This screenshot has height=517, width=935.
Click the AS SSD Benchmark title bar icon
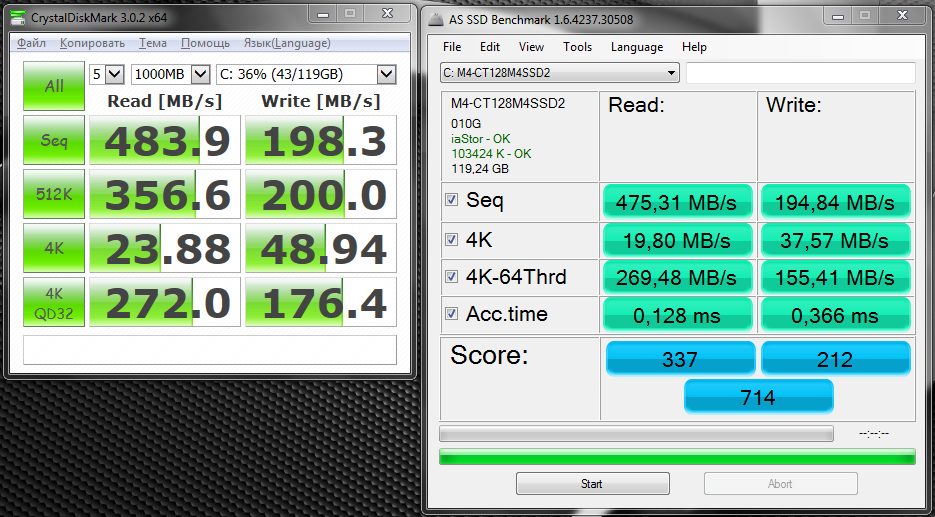436,19
